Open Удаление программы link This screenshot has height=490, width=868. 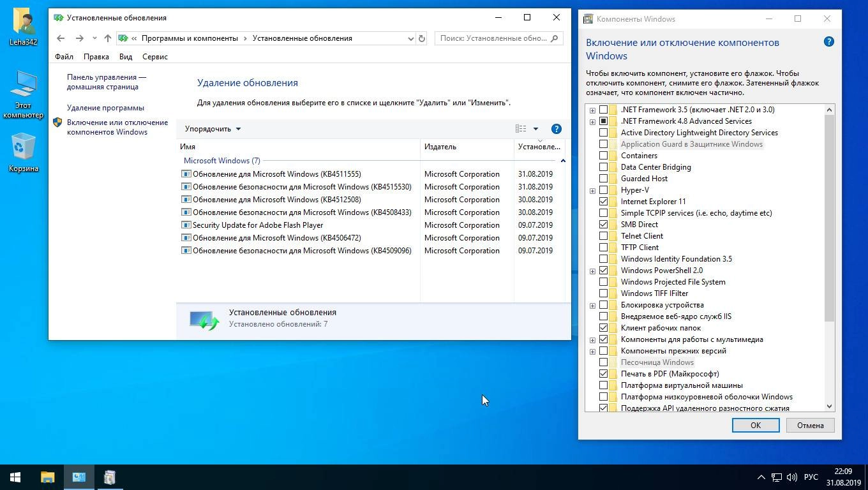click(105, 108)
